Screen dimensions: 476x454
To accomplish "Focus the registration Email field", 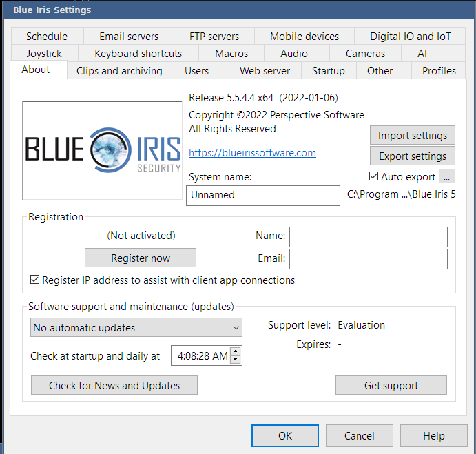I will [369, 259].
